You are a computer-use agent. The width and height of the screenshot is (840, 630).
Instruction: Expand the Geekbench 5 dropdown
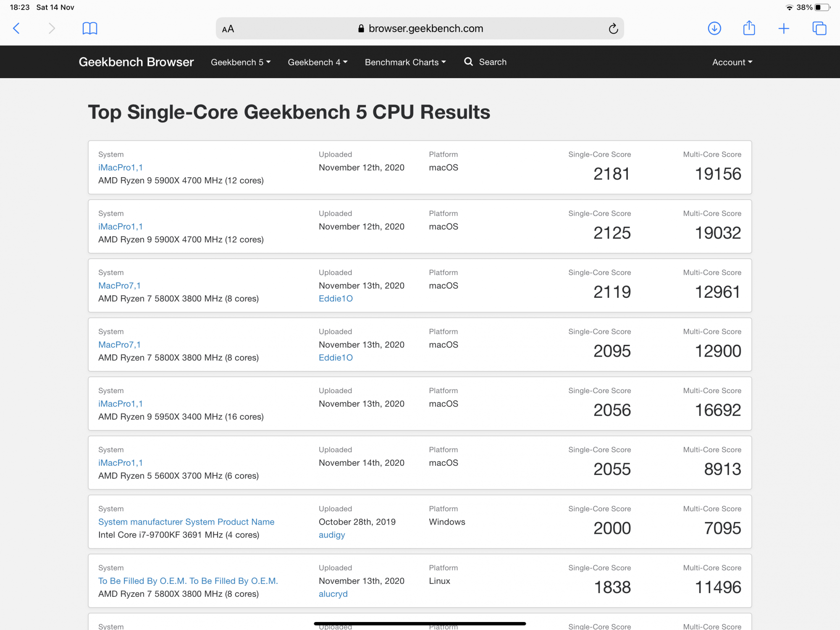[x=241, y=62]
